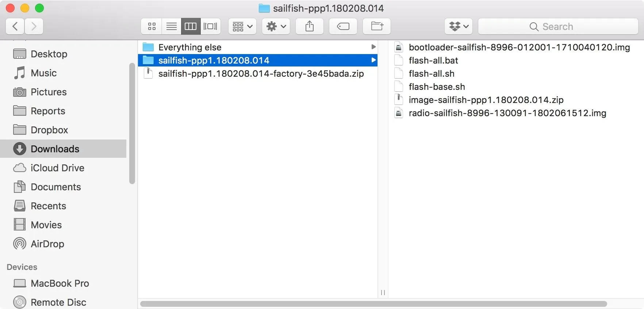Switch to list view
The height and width of the screenshot is (309, 644).
[x=171, y=26]
